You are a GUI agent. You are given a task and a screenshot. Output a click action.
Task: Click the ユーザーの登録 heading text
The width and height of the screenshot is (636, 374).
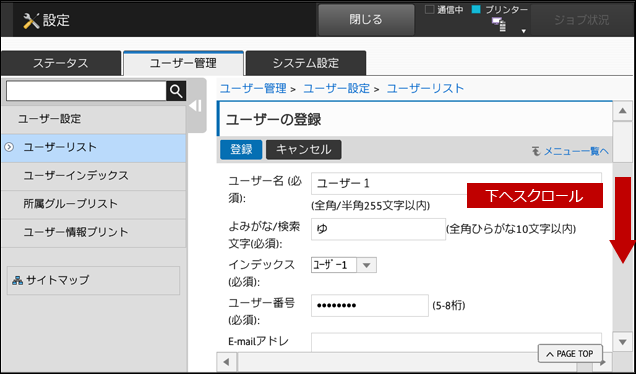274,120
